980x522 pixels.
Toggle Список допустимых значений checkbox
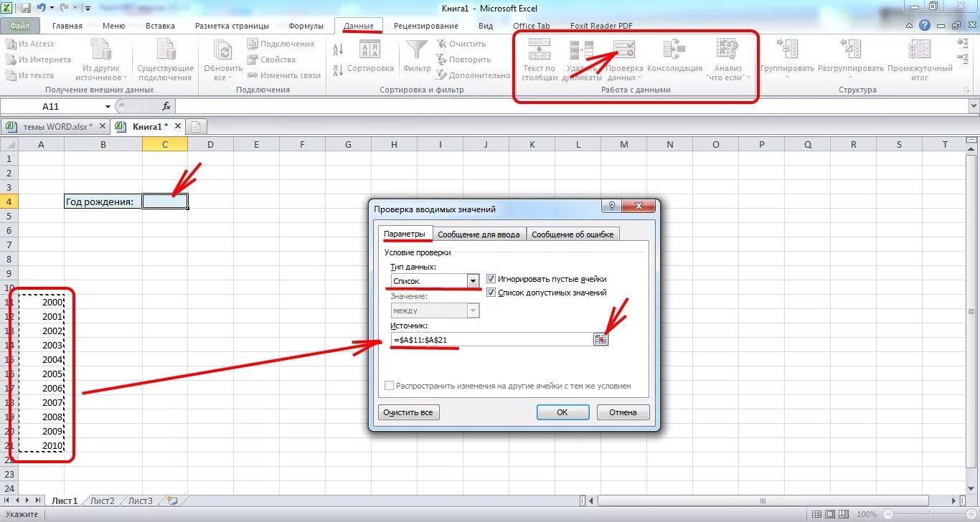pyautogui.click(x=491, y=293)
